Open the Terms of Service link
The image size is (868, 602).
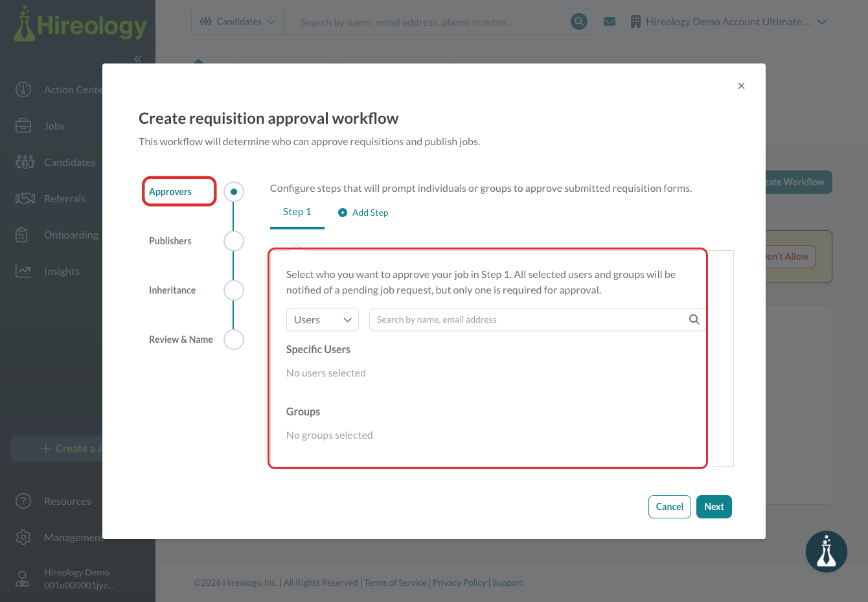395,583
